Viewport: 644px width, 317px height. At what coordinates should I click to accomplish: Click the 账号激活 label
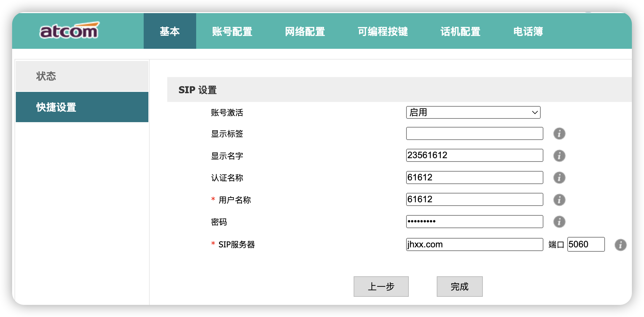pyautogui.click(x=227, y=112)
